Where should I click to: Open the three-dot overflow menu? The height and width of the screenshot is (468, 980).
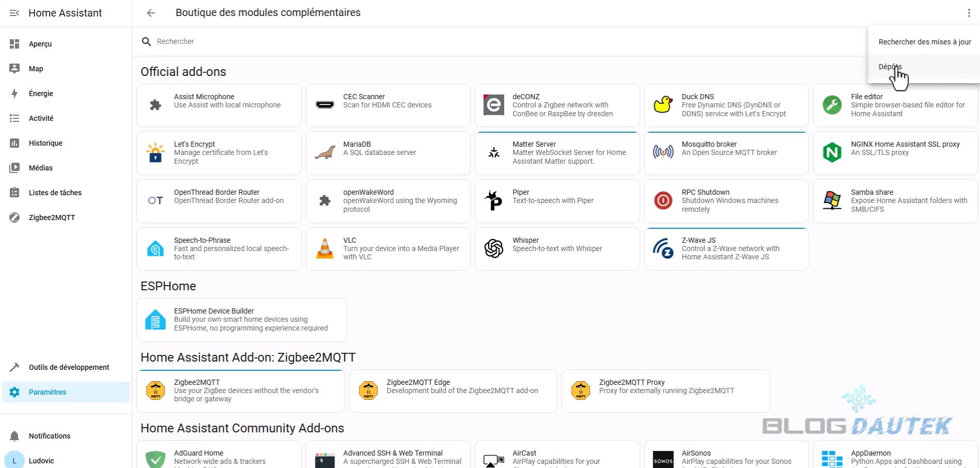point(969,13)
